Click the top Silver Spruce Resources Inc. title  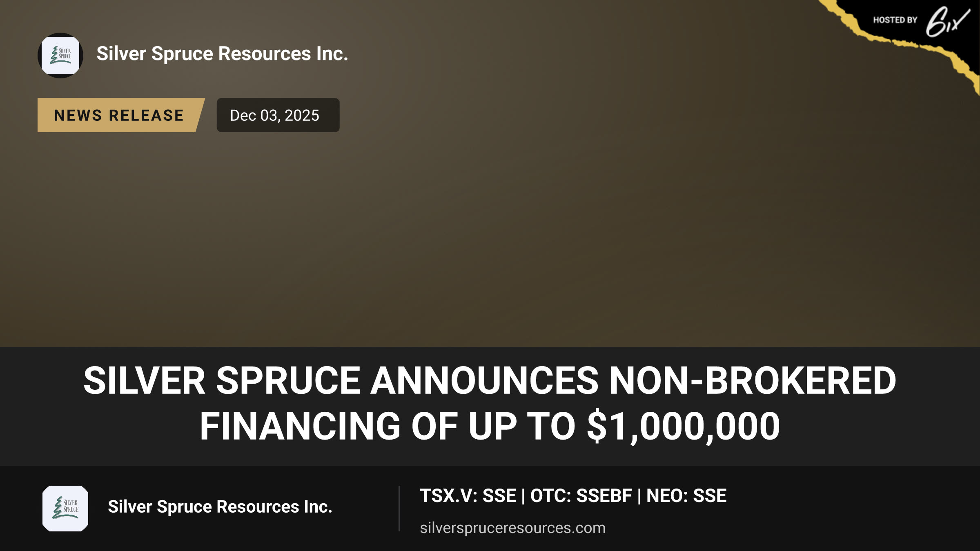point(222,54)
